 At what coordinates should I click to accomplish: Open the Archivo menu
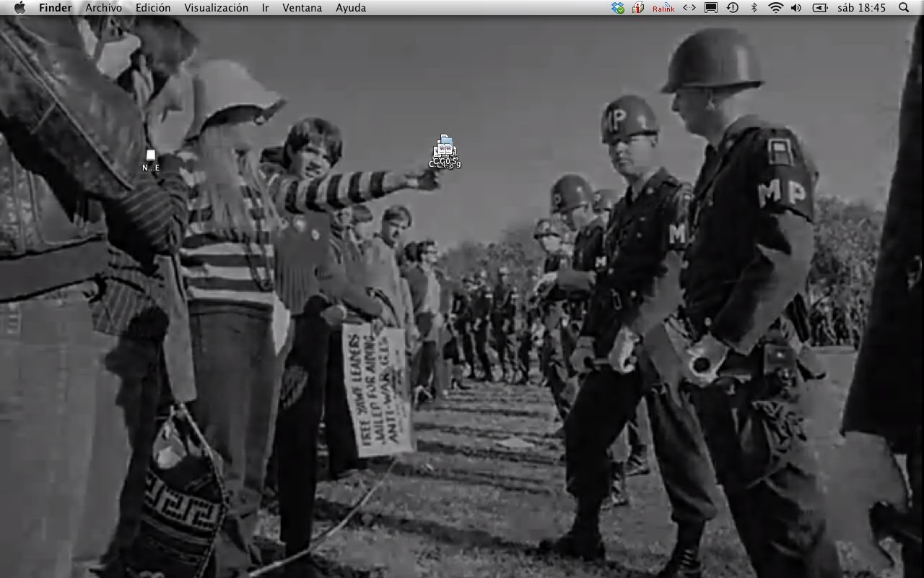[103, 8]
